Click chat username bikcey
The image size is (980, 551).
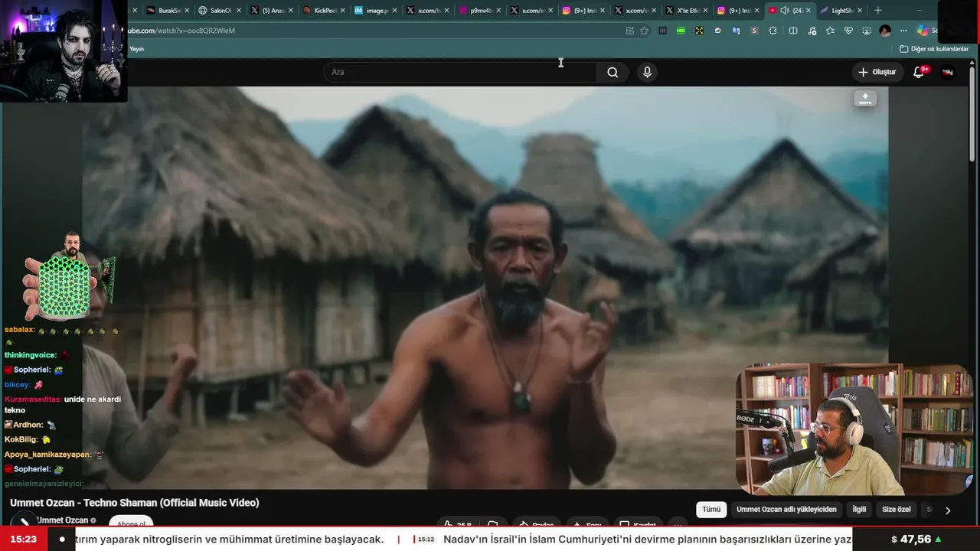pyautogui.click(x=17, y=384)
